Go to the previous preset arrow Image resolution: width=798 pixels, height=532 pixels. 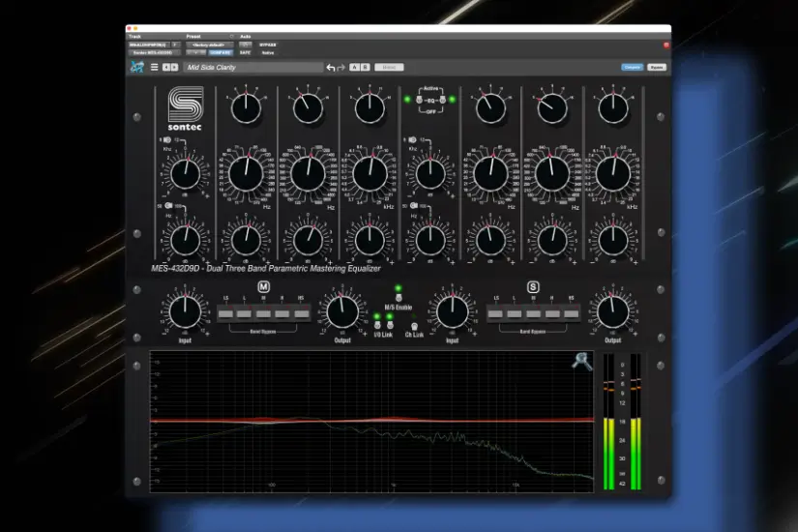pyautogui.click(x=165, y=68)
